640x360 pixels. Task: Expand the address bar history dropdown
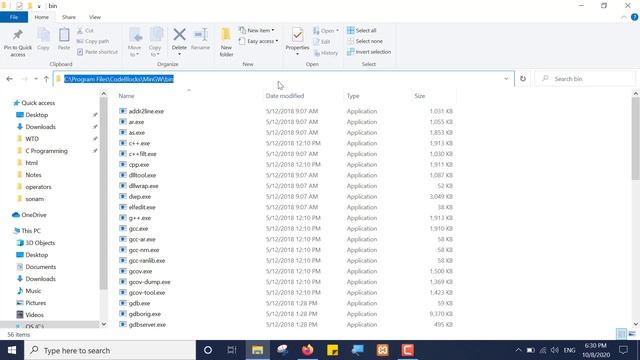(506, 79)
